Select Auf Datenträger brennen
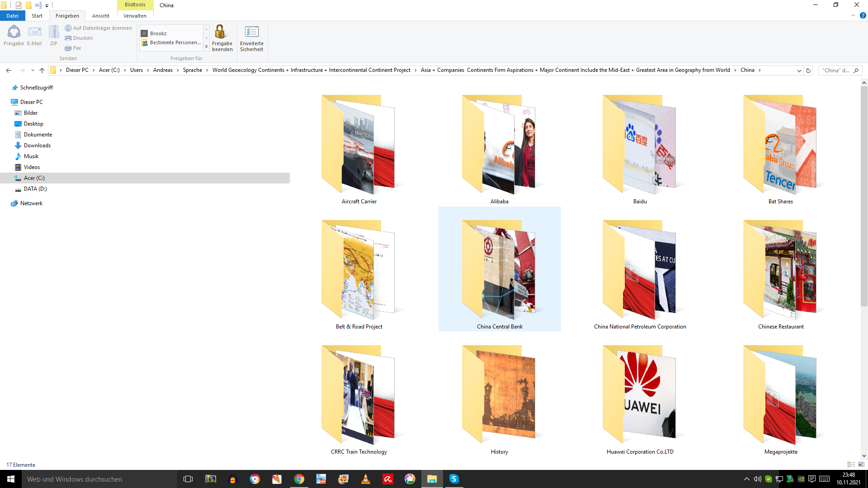This screenshot has width=868, height=488. (98, 28)
